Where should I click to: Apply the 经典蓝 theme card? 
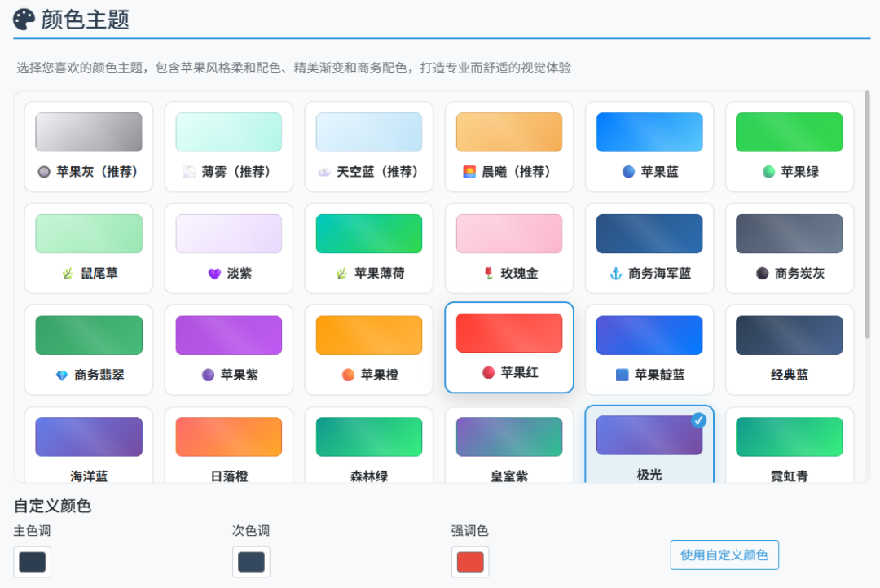tap(790, 349)
